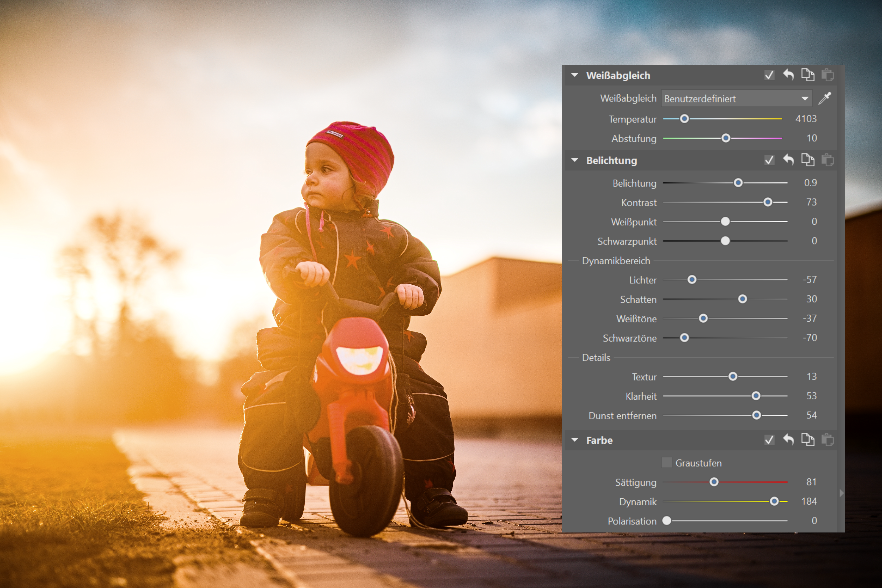Copy the Belichtung settings

808,160
